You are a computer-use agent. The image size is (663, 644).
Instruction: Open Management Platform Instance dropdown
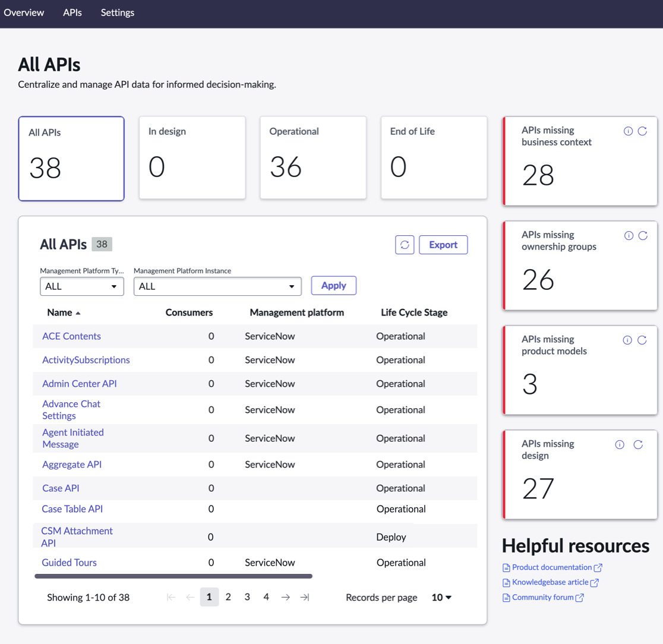point(217,286)
